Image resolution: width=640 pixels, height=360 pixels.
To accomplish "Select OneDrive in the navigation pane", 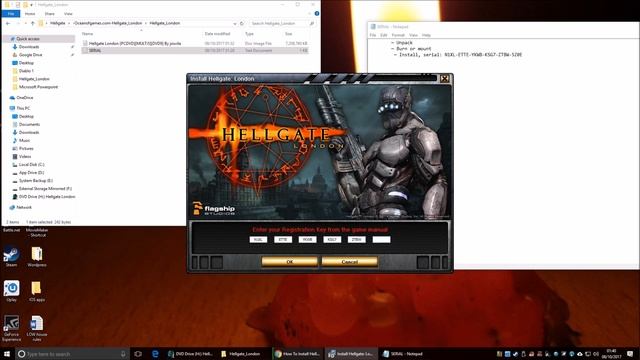I will [x=24, y=98].
